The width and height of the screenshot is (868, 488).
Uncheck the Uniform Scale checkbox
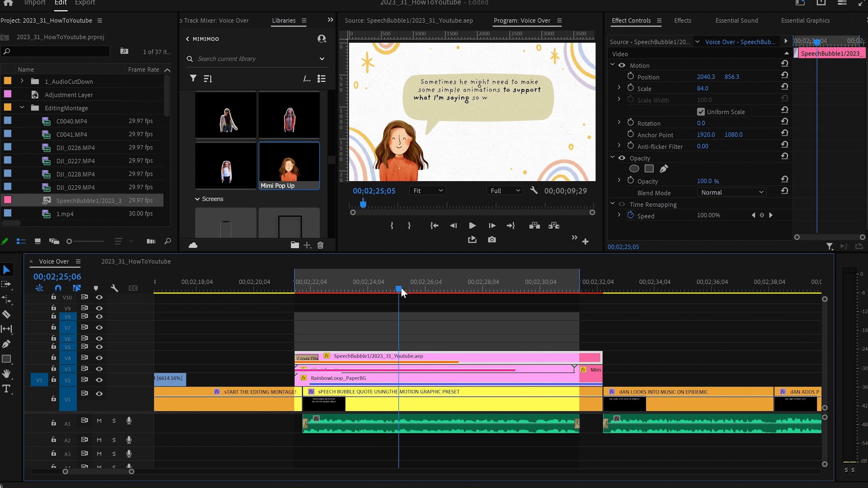click(701, 112)
